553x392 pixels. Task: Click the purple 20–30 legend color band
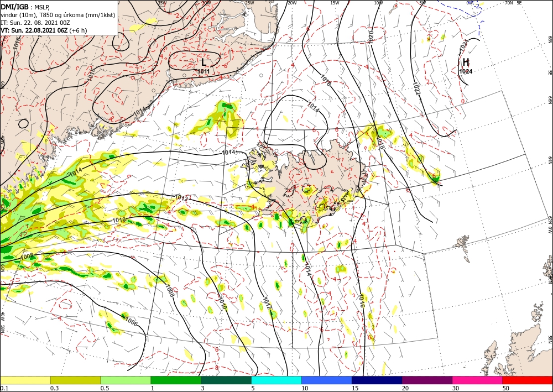pyautogui.click(x=427, y=380)
